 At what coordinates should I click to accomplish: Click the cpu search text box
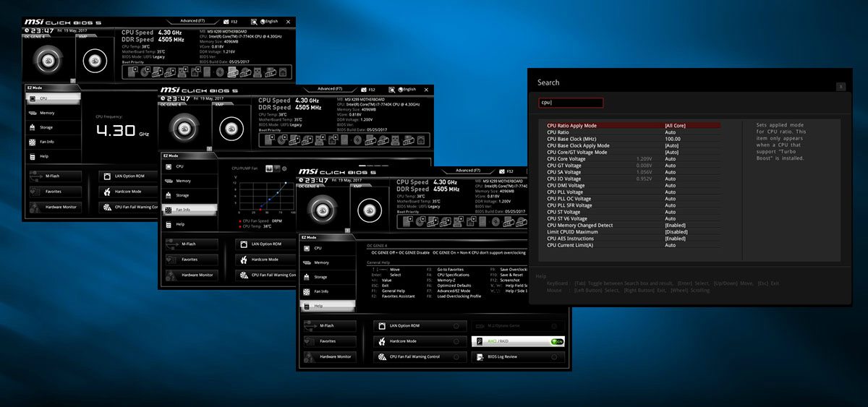coord(571,103)
